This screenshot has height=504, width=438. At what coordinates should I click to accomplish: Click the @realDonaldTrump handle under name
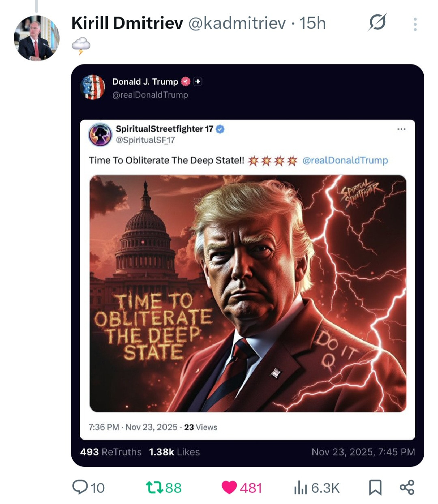(150, 95)
